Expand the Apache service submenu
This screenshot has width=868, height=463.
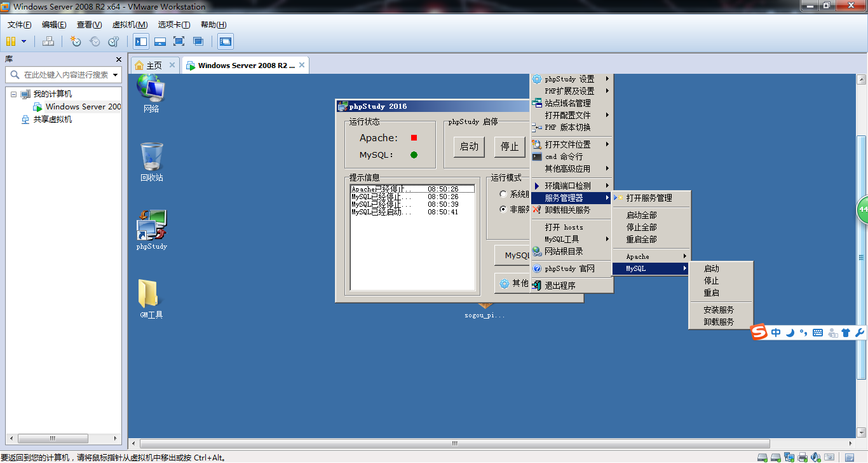[651, 256]
